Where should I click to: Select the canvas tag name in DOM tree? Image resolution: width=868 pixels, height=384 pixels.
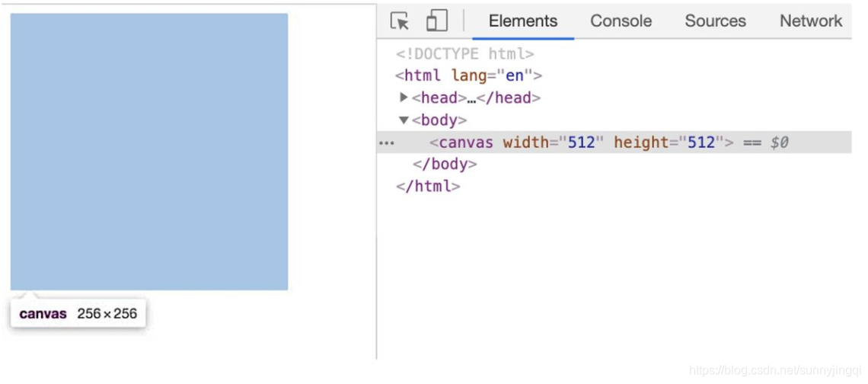tap(466, 142)
